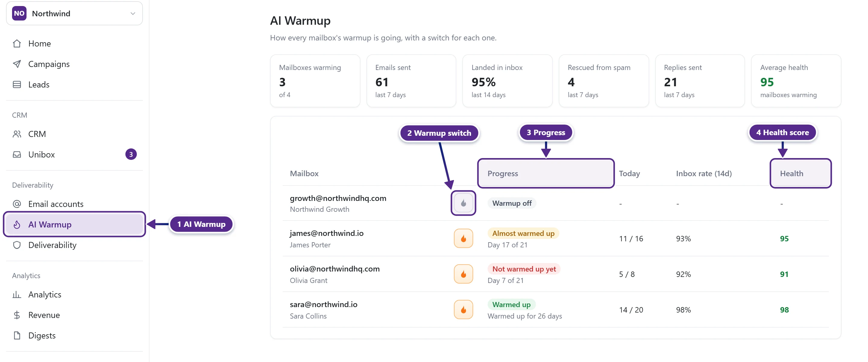The image size is (868, 362).
Task: Click the Campaigns paper plane icon
Action: (17, 64)
